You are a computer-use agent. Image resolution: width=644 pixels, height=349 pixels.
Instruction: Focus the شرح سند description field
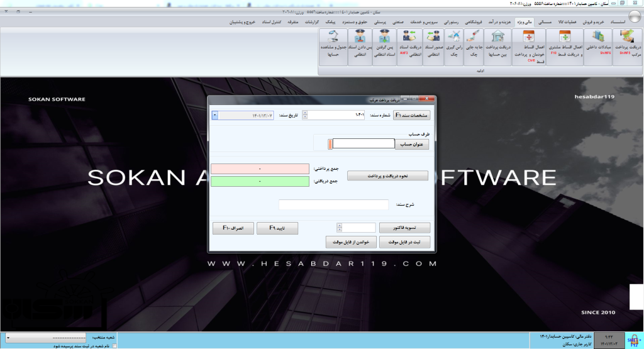(333, 204)
